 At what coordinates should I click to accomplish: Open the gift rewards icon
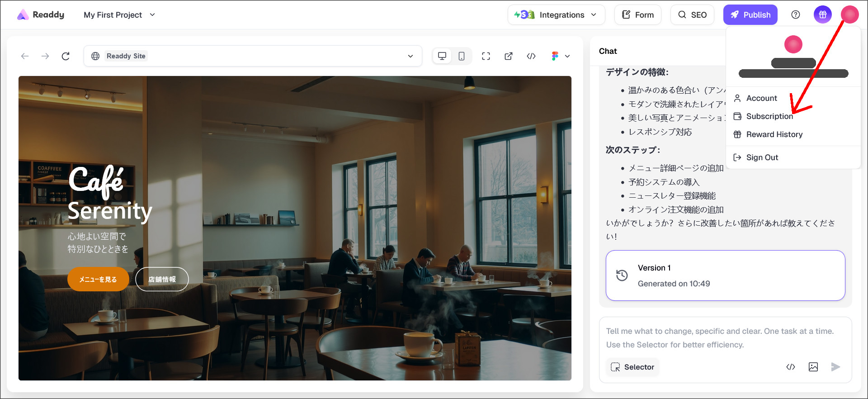(x=822, y=15)
